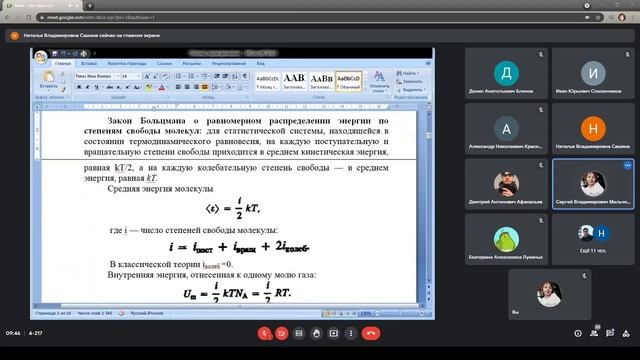Switch to the Рецензирование tab
This screenshot has height=360, width=640.
[229, 64]
